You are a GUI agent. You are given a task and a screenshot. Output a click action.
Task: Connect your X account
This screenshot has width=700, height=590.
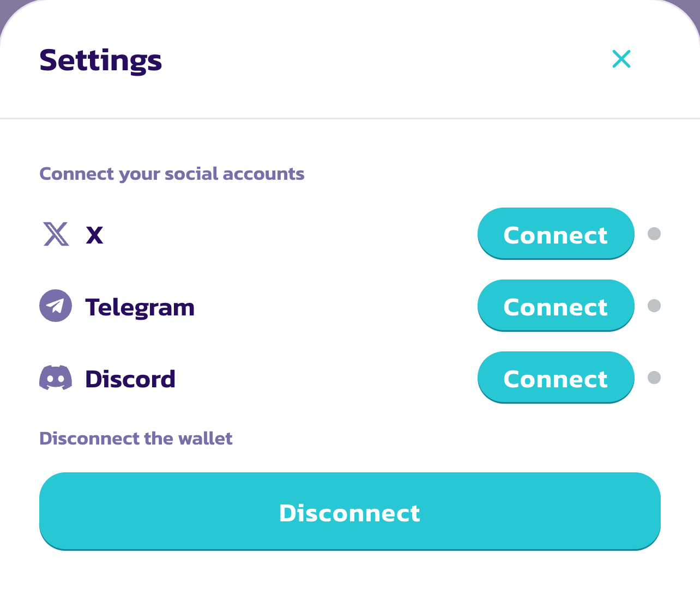[556, 234]
